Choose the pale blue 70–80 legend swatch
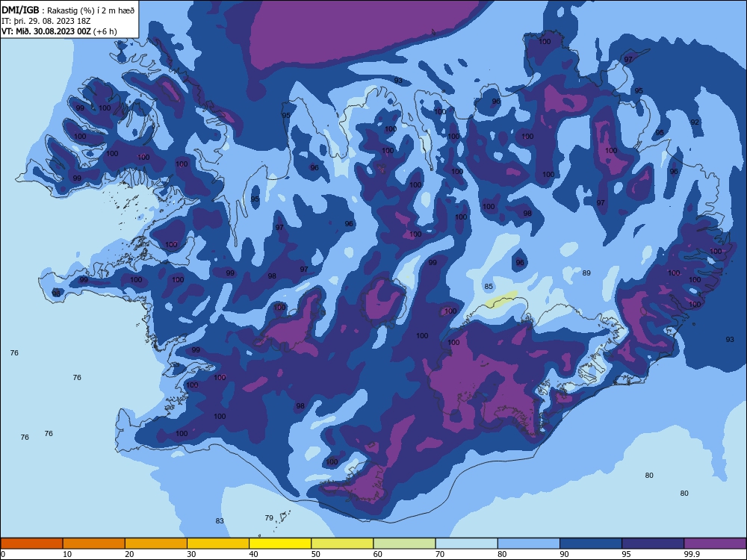This screenshot has width=747, height=560. 466,544
